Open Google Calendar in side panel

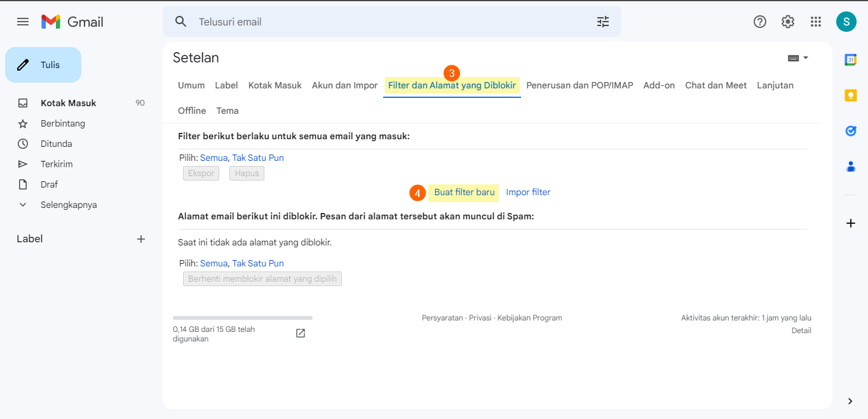[850, 60]
